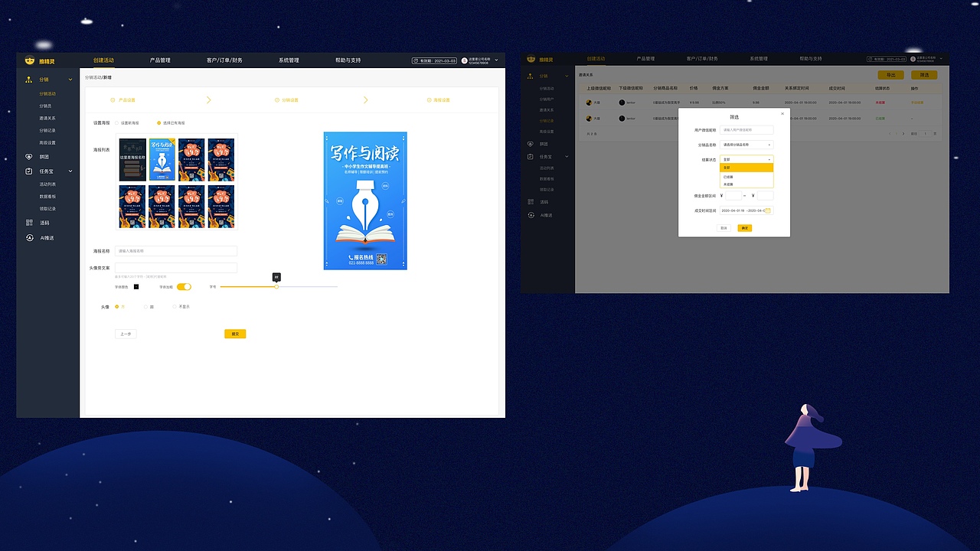Toggle the 字体加粗 switch
Image resolution: width=980 pixels, height=551 pixels.
184,286
